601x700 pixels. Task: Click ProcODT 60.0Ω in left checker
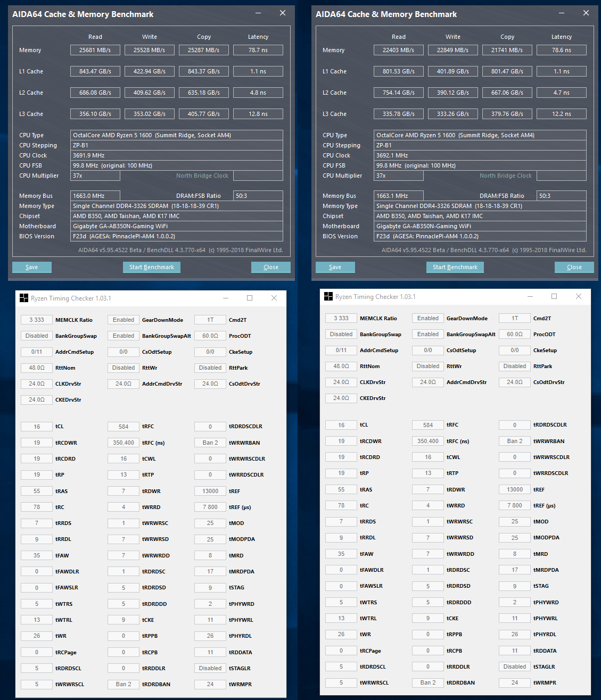210,336
